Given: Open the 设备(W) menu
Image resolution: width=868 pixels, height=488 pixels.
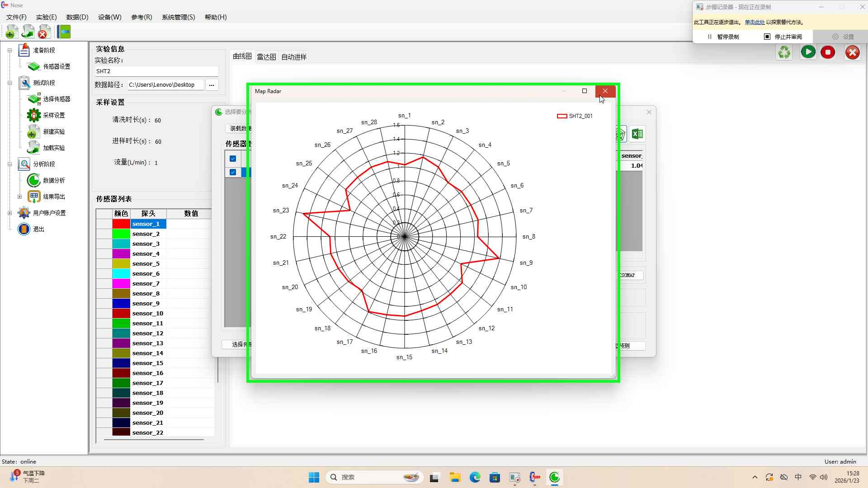Looking at the screenshot, I should (109, 17).
